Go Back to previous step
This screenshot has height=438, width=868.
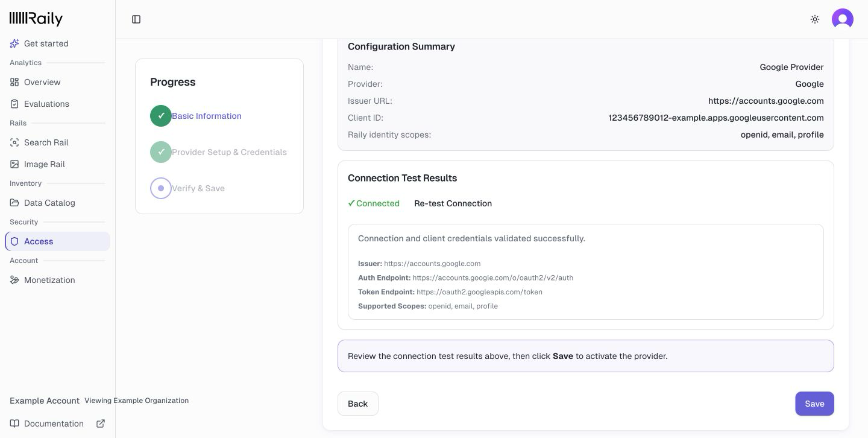(357, 404)
